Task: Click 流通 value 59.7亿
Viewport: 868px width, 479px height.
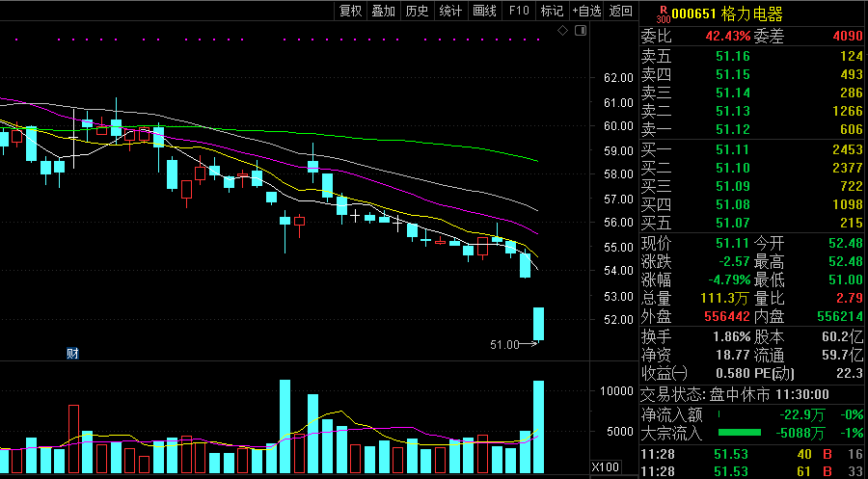Action: [842, 355]
